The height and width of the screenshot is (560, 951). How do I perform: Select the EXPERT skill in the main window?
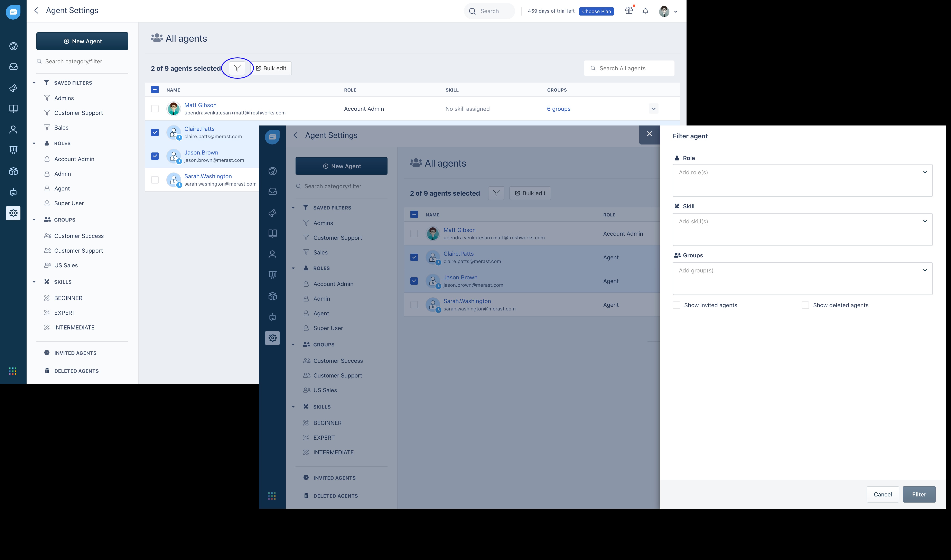coord(65,313)
